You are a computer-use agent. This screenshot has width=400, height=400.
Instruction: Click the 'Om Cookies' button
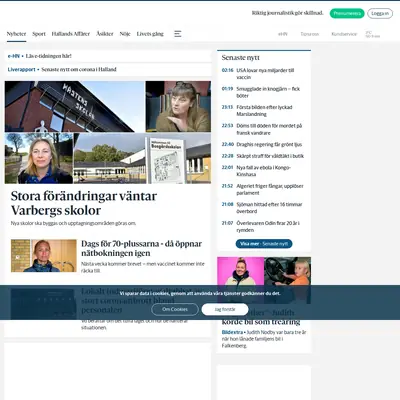pos(175,309)
